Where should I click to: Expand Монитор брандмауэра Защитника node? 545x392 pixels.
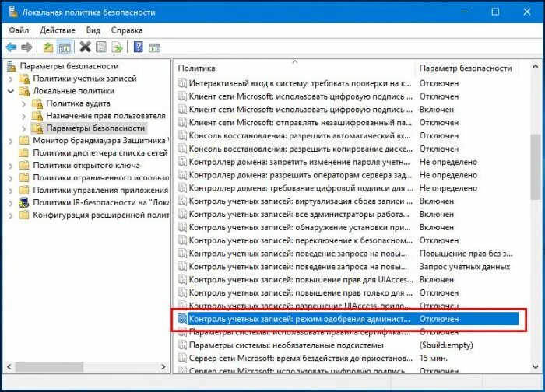coord(10,142)
